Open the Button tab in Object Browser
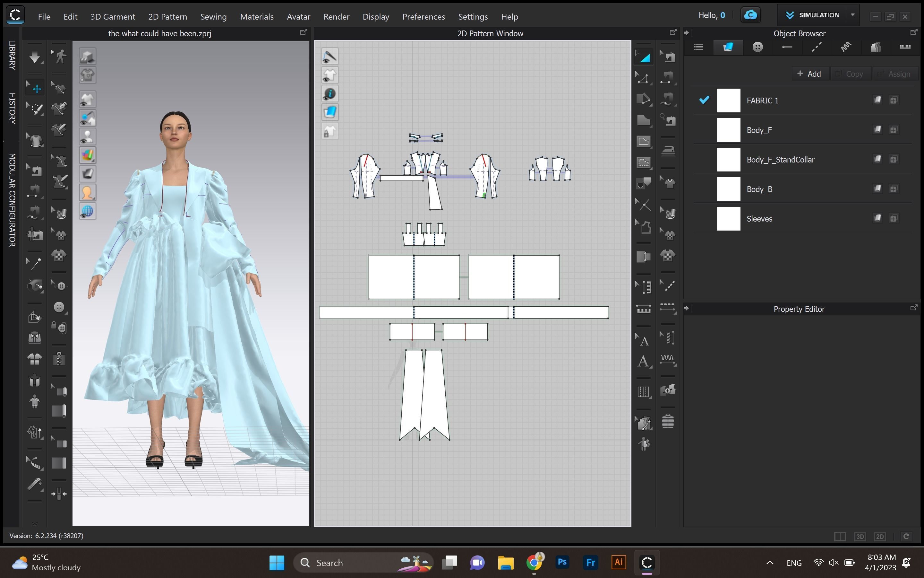924x578 pixels. (x=757, y=47)
